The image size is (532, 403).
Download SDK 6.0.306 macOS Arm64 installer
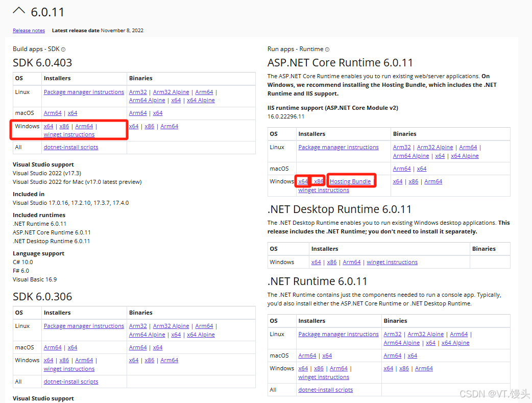[53, 348]
